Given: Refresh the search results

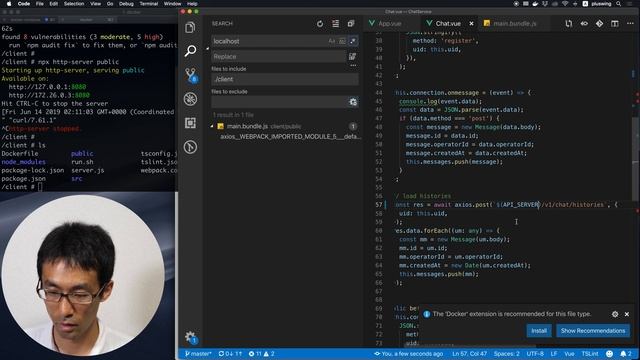Looking at the screenshot, I should (320, 24).
